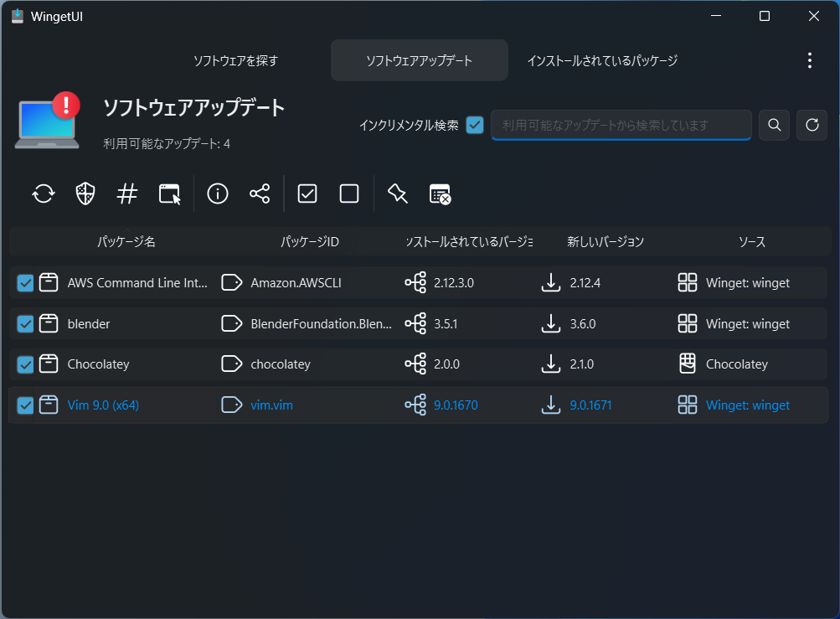840x619 pixels.
Task: Click the interactive update window icon
Action: click(169, 193)
